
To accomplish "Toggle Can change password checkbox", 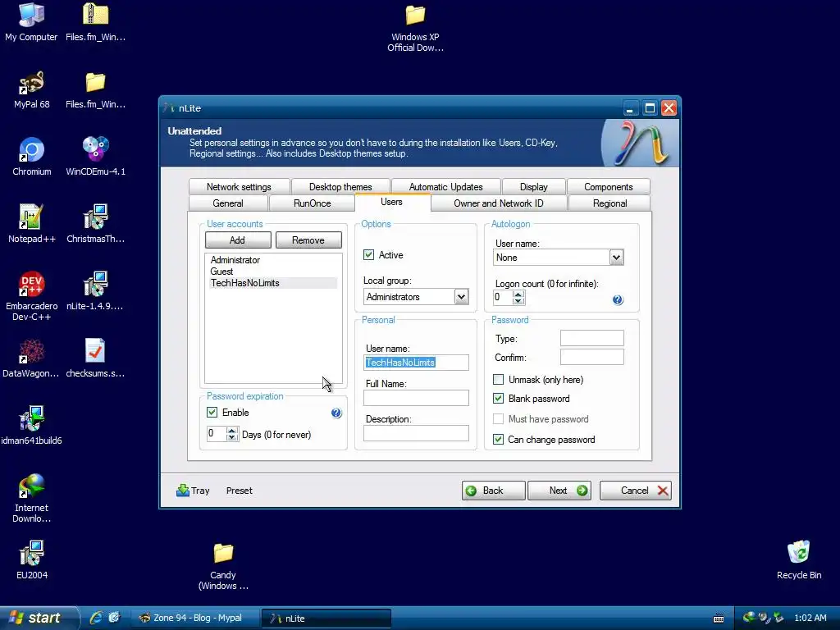I will (498, 440).
